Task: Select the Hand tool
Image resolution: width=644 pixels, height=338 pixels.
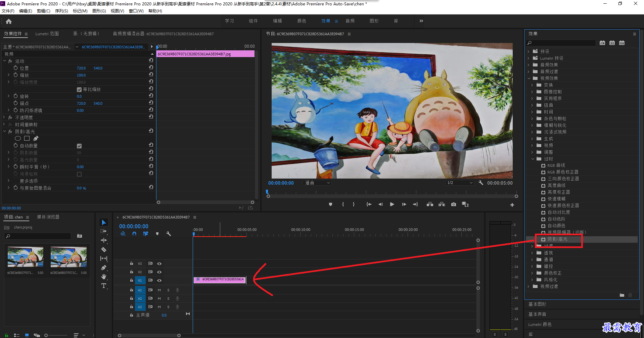Action: (x=104, y=277)
